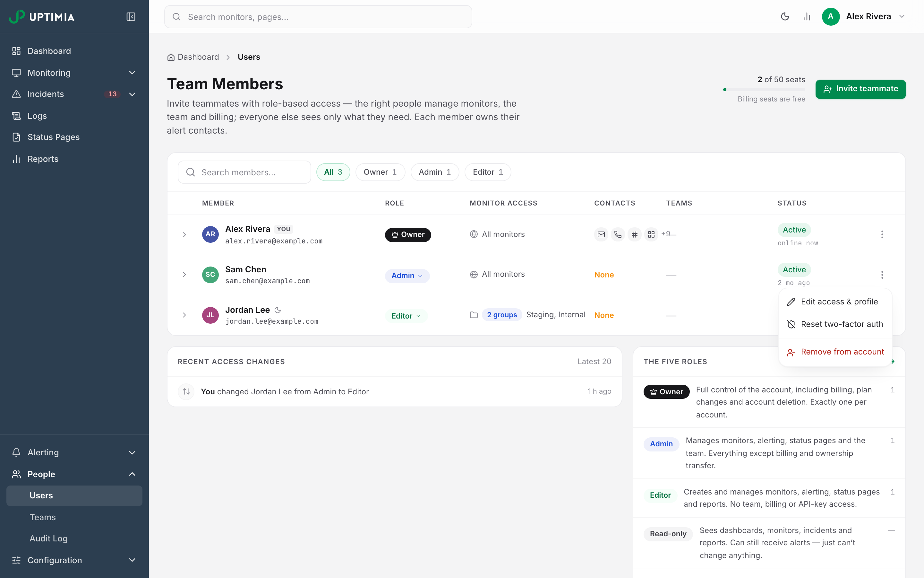Screen dimensions: 924x578
Task: Click the AR avatar of Alex Rivera
Action: tap(210, 234)
